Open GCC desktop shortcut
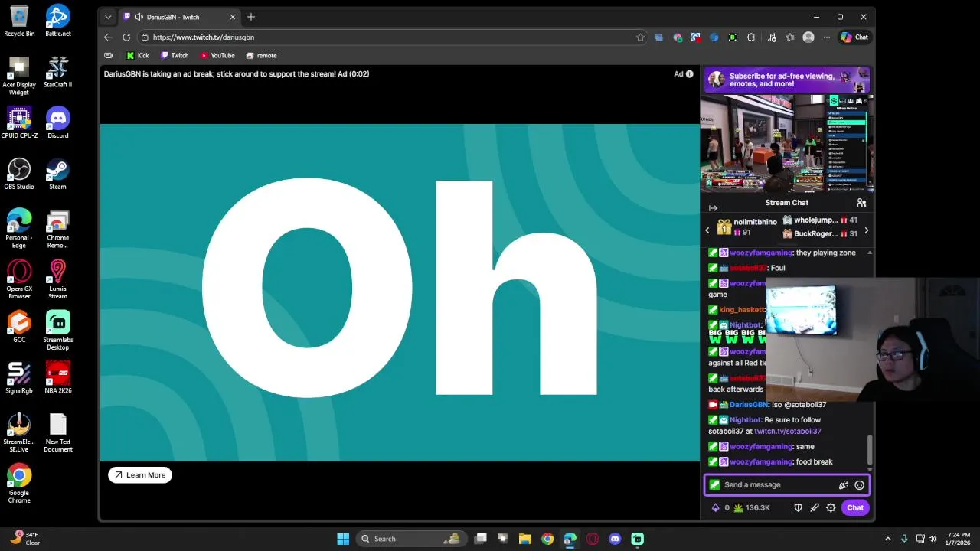This screenshot has height=551, width=980. click(19, 327)
